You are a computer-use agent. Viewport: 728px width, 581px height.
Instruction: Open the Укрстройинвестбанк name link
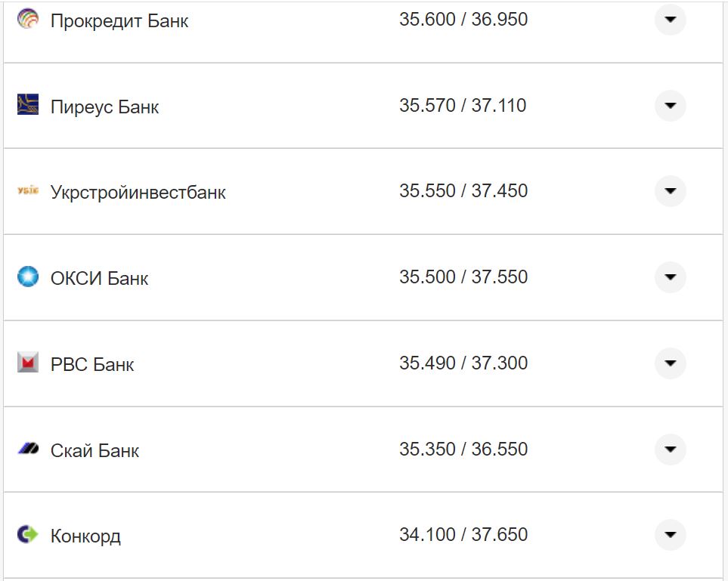pyautogui.click(x=138, y=193)
